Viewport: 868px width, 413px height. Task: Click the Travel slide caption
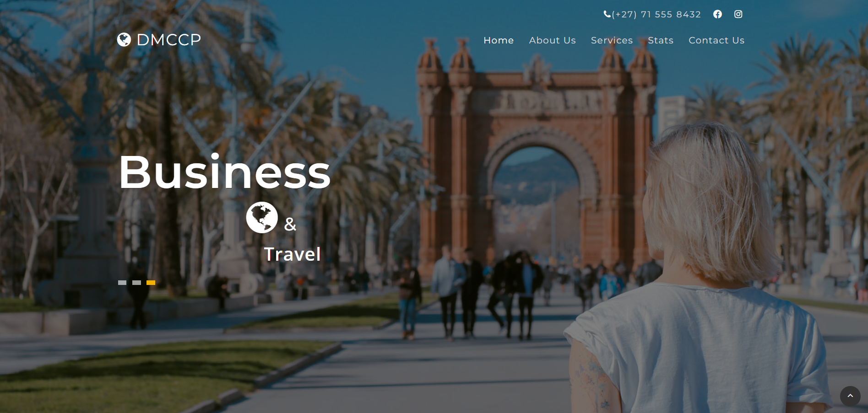(x=293, y=254)
